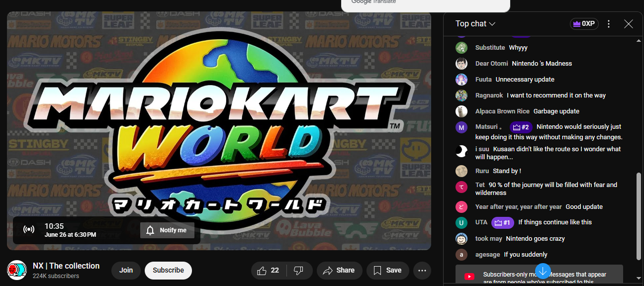Viewport: 644px width, 286px height.
Task: Click the message 'Nintendo goes crazy'
Action: point(535,239)
